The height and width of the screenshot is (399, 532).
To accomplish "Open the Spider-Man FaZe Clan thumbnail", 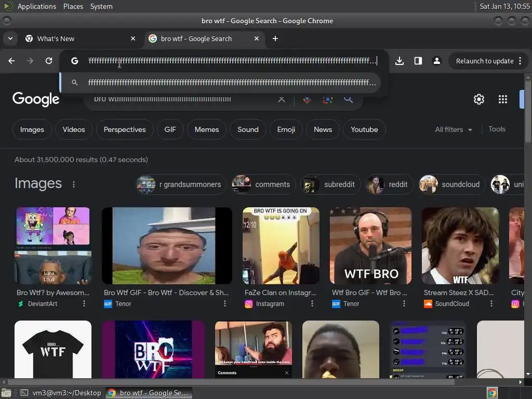I will point(281,246).
